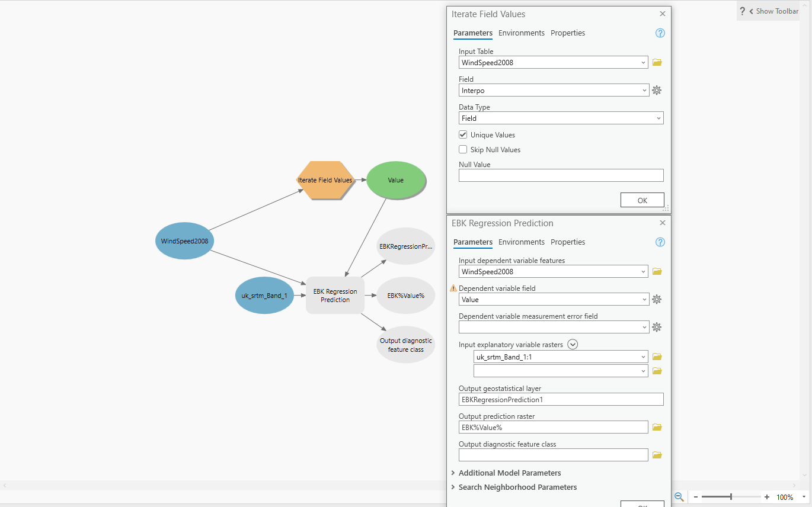Screen dimensions: 812x507
Task: Expand Additional Model Parameters section
Action: coord(453,473)
